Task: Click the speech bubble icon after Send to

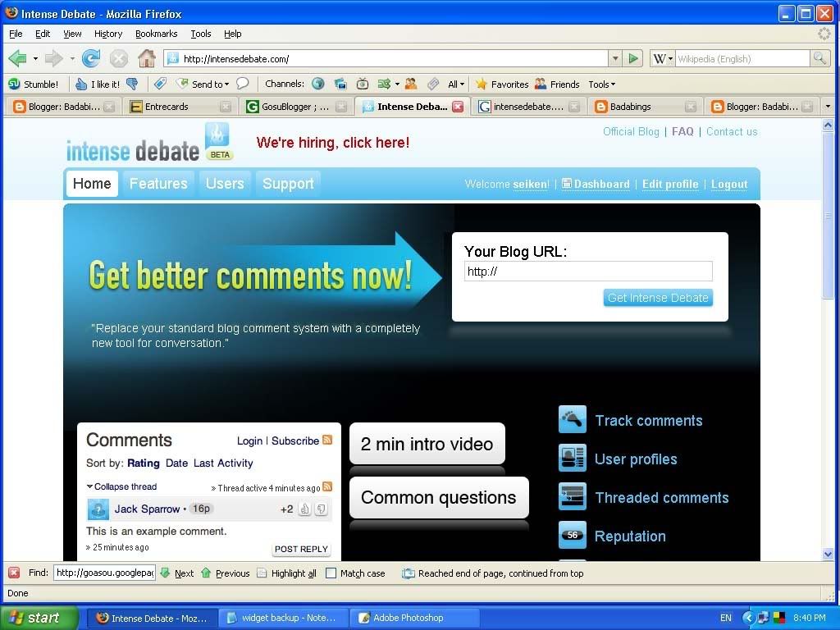Action: 243,84
